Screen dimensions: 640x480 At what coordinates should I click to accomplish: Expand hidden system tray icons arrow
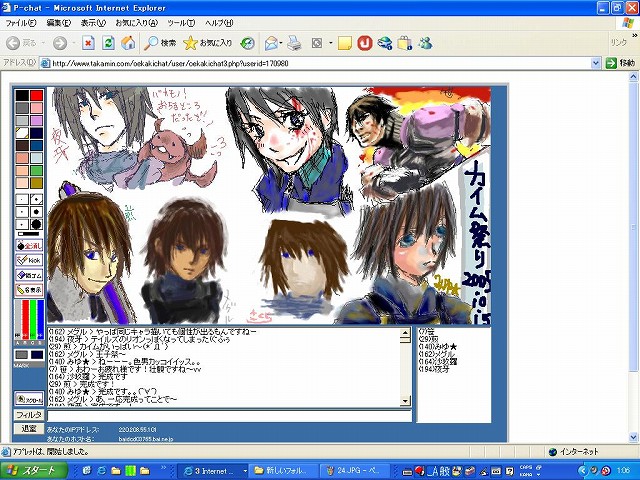click(582, 471)
